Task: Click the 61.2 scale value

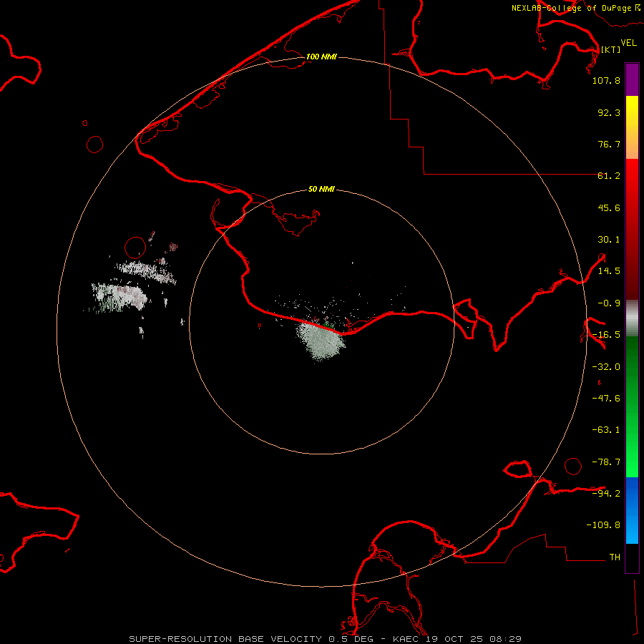Action: [x=609, y=176]
